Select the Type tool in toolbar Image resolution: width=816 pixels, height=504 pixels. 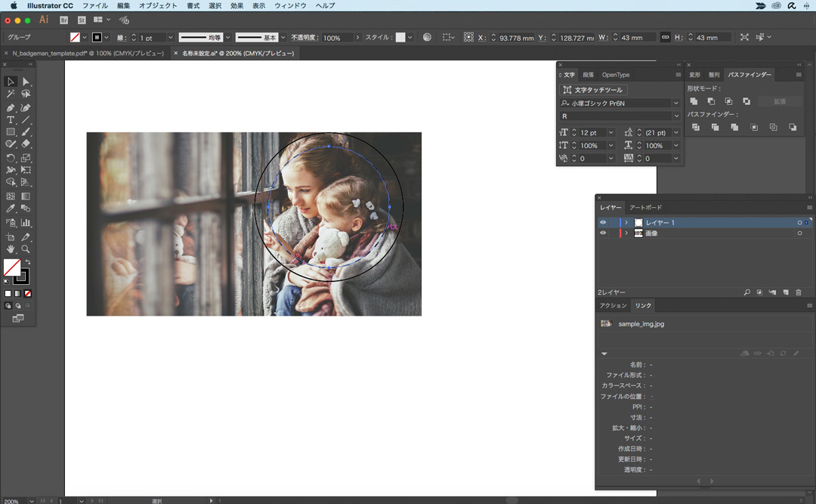pyautogui.click(x=11, y=120)
